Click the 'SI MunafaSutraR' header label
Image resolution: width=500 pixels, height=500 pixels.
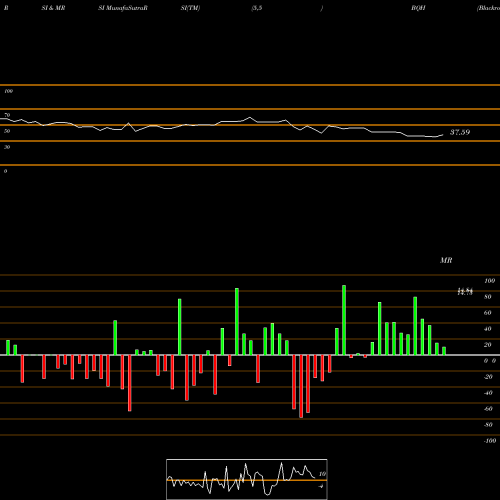click(123, 8)
